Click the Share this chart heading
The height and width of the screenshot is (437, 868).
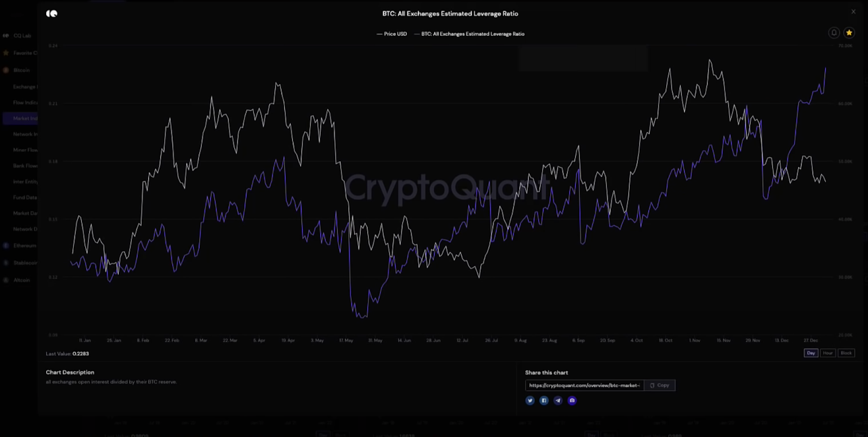point(546,372)
